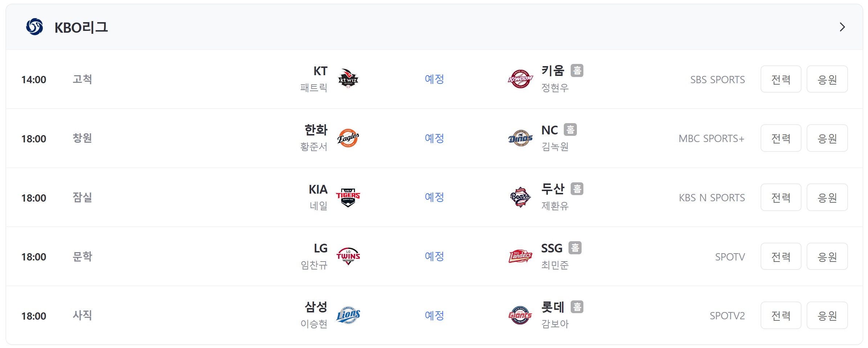Select the SSG Landers logo
The image size is (868, 348).
pyautogui.click(x=520, y=256)
